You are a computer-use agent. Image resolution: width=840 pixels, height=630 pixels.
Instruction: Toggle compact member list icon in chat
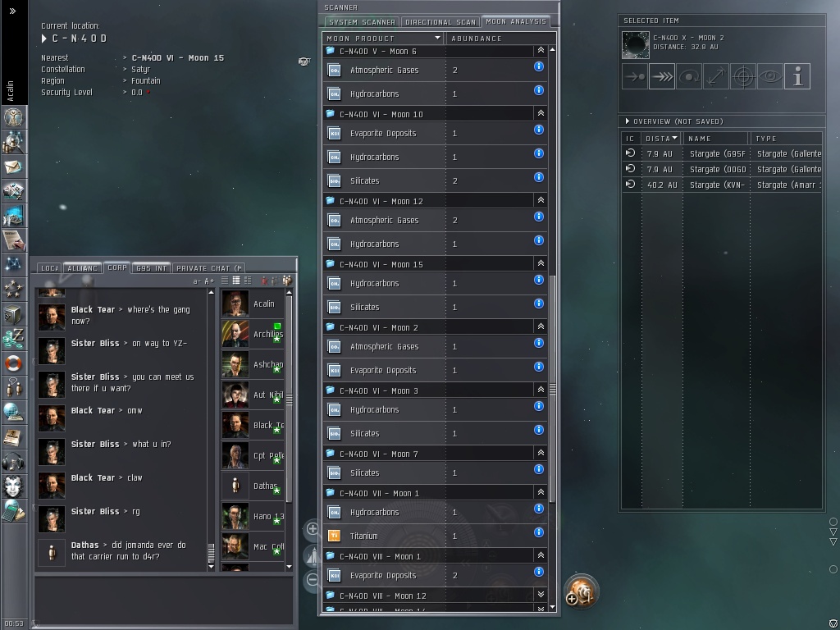pyautogui.click(x=275, y=281)
